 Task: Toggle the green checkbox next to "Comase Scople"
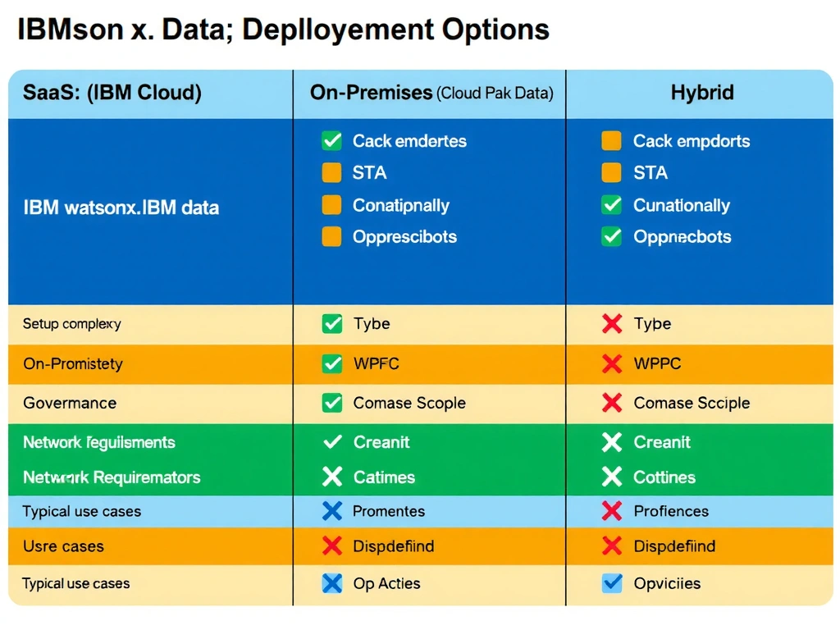(332, 403)
